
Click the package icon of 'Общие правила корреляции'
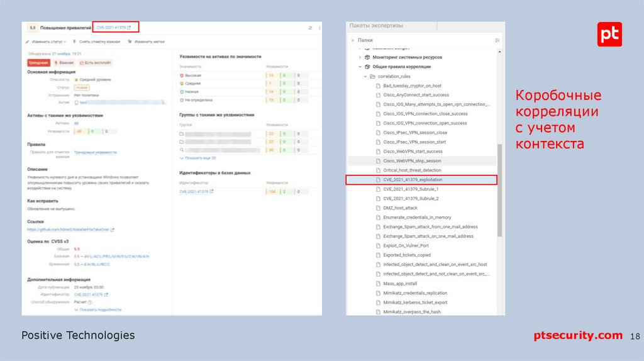tap(367, 67)
